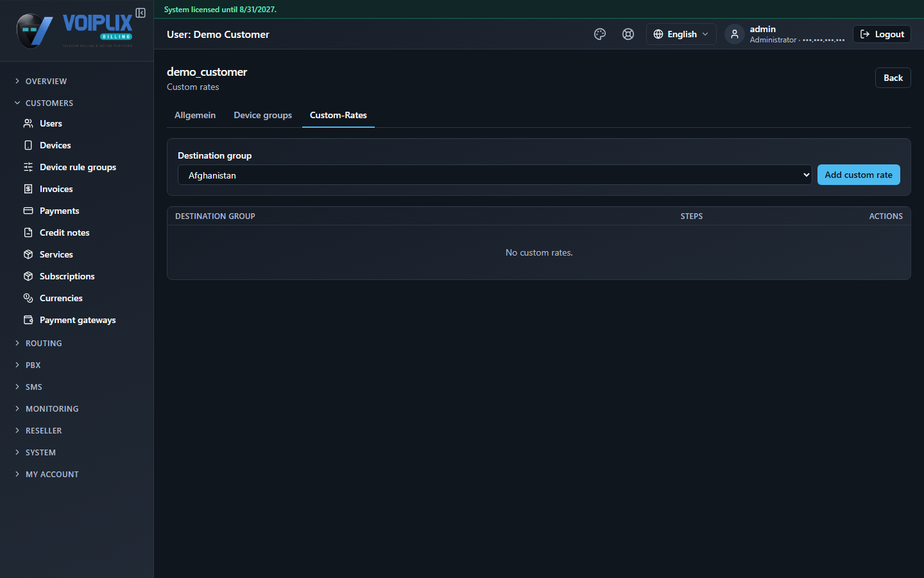Screen dimensions: 924x578
Task: Click the Users icon in sidebar
Action: coord(28,123)
